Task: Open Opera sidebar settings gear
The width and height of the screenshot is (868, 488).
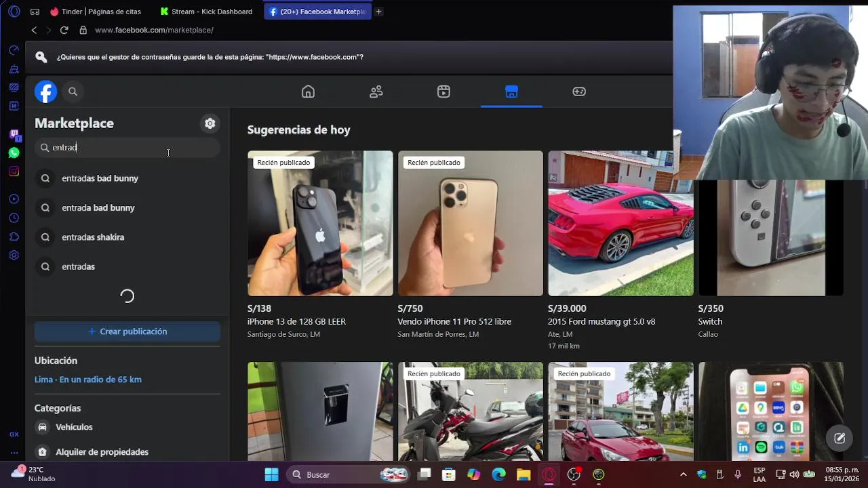Action: tap(14, 256)
